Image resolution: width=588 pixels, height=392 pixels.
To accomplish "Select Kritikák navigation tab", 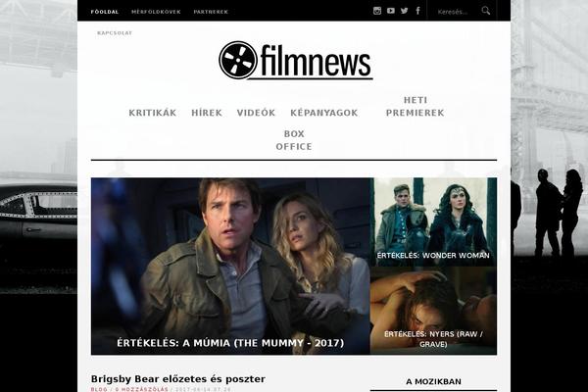I will [x=153, y=113].
